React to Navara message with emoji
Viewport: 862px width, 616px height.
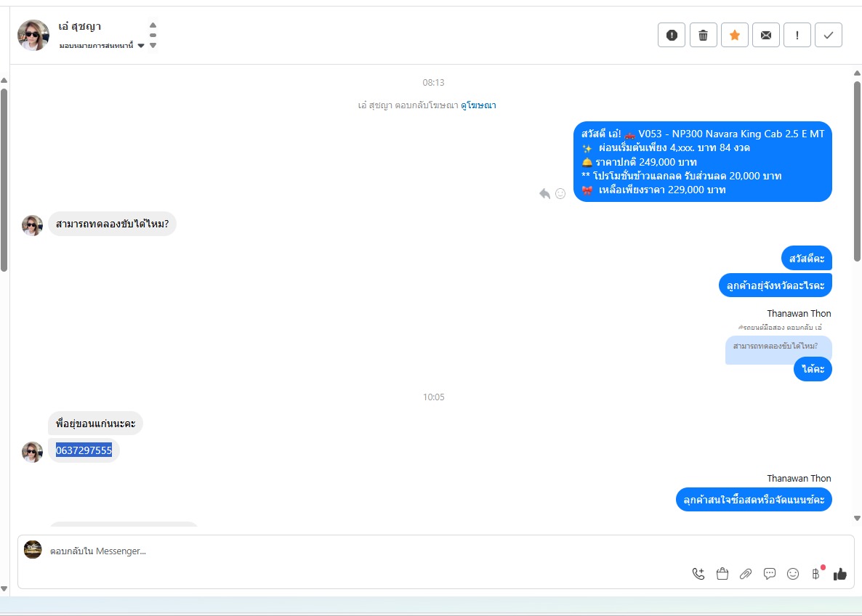(560, 193)
